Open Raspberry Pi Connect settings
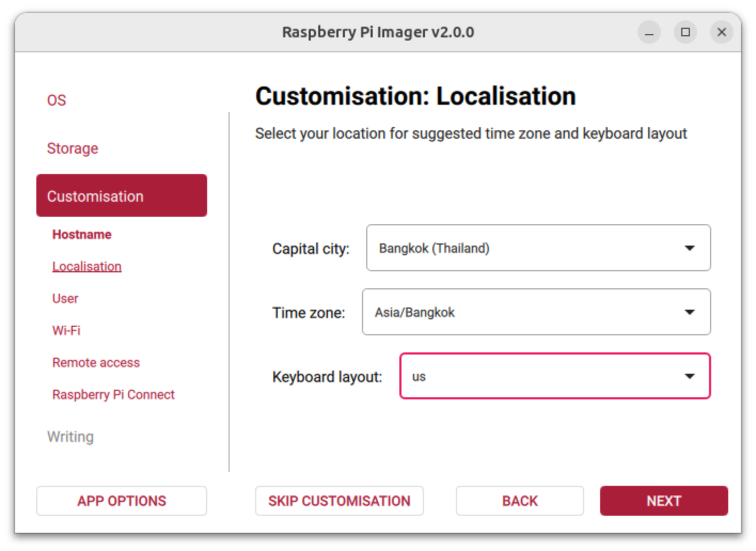This screenshot has height=551, width=756. click(x=113, y=395)
